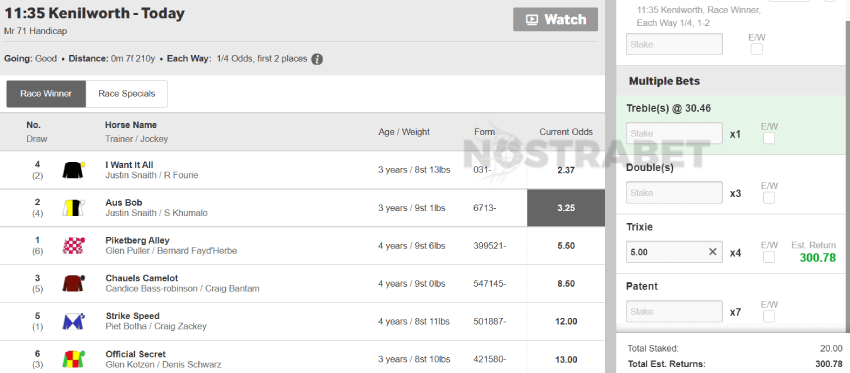The height and width of the screenshot is (373, 850).
Task: Select Official Secret odds 13.00
Action: tap(566, 359)
